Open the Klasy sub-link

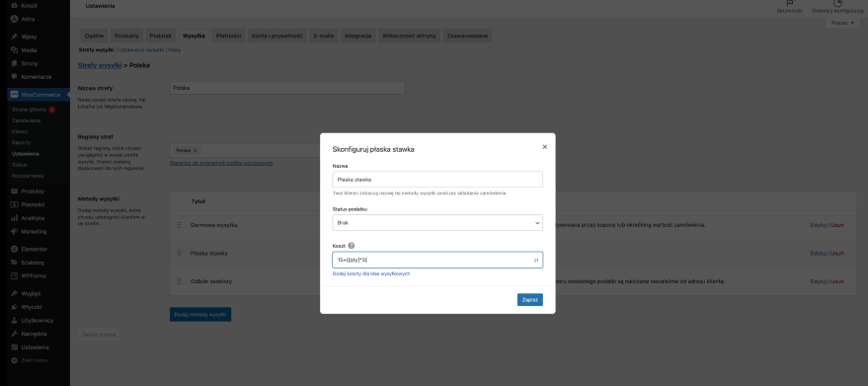click(175, 49)
